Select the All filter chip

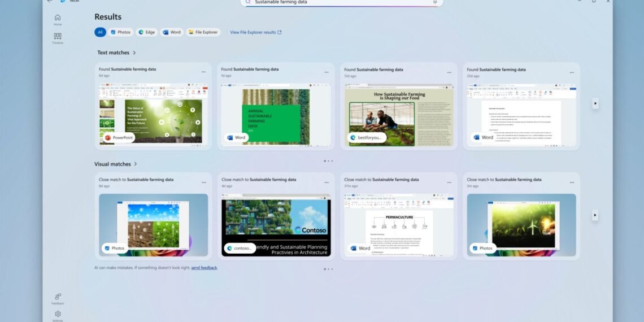pyautogui.click(x=100, y=32)
